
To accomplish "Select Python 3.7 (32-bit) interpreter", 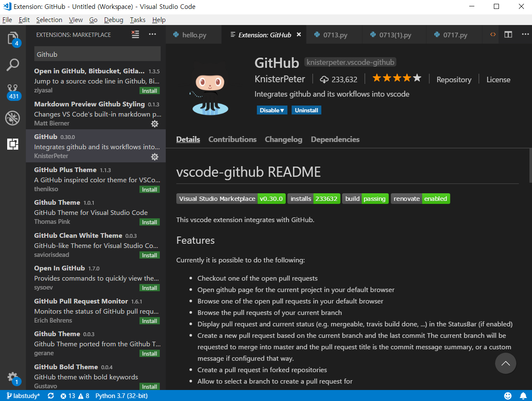I will pyautogui.click(x=122, y=396).
